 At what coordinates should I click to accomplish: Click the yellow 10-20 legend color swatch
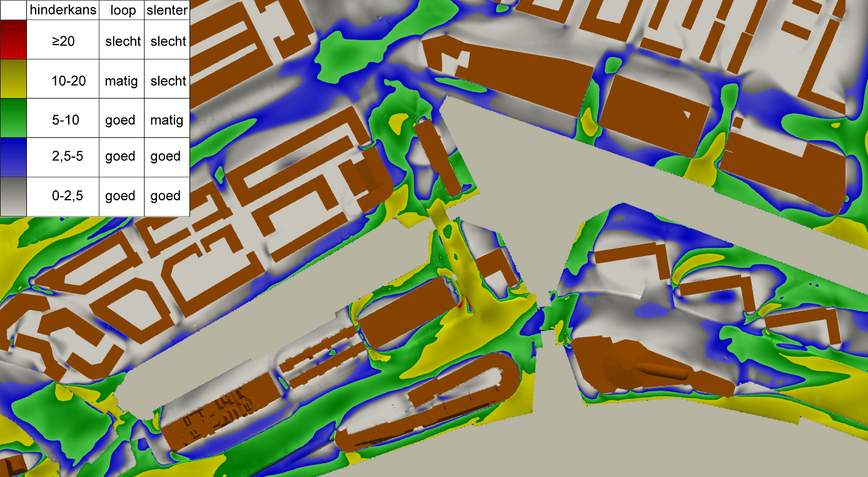click(14, 79)
